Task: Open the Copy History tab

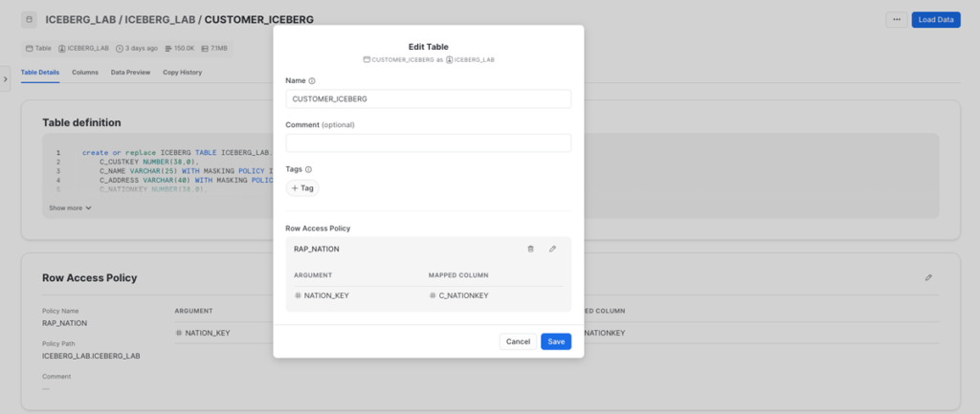Action: tap(183, 73)
